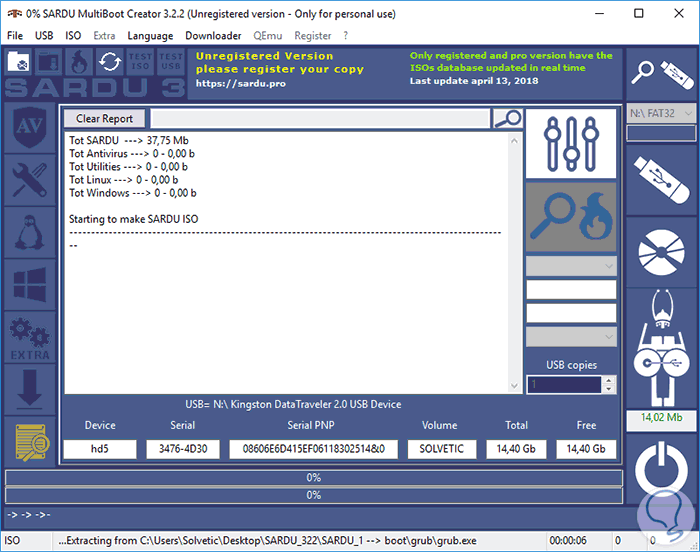Click the Starting to make SARDU ISO line

(x=133, y=219)
